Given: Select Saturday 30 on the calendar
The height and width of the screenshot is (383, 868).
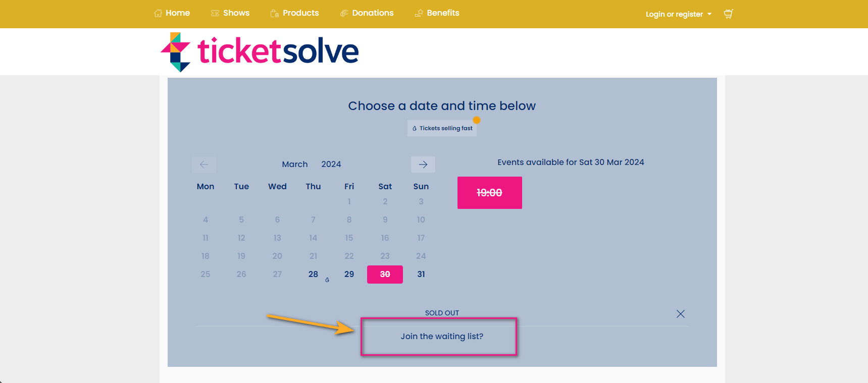Looking at the screenshot, I should (385, 274).
